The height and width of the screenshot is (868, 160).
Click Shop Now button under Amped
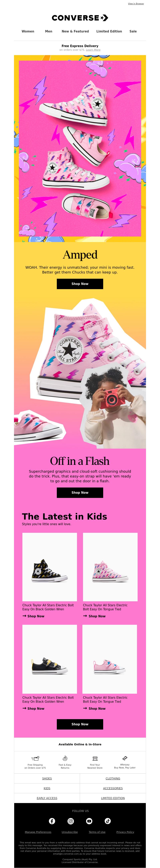click(x=80, y=284)
